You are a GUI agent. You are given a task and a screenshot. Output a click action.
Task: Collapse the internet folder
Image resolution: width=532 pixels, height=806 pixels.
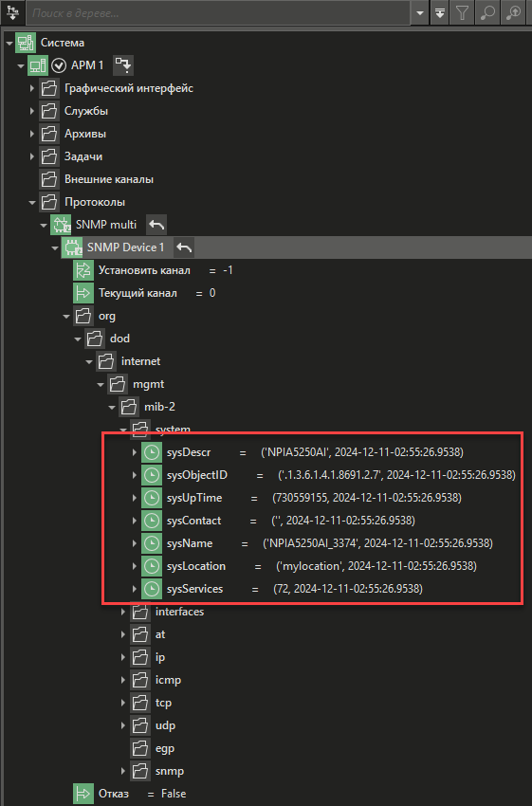(88, 361)
